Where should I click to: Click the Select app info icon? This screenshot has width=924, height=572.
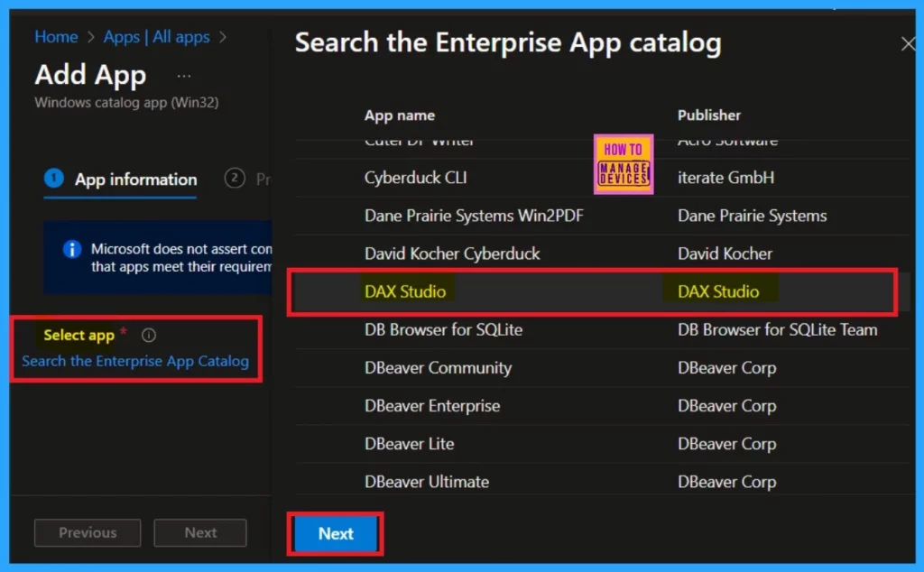pos(149,336)
